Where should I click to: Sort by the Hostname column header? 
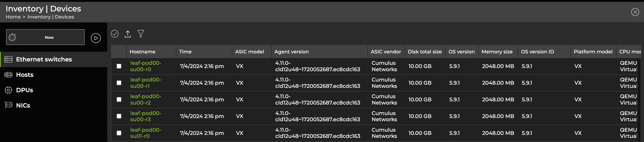pyautogui.click(x=142, y=52)
